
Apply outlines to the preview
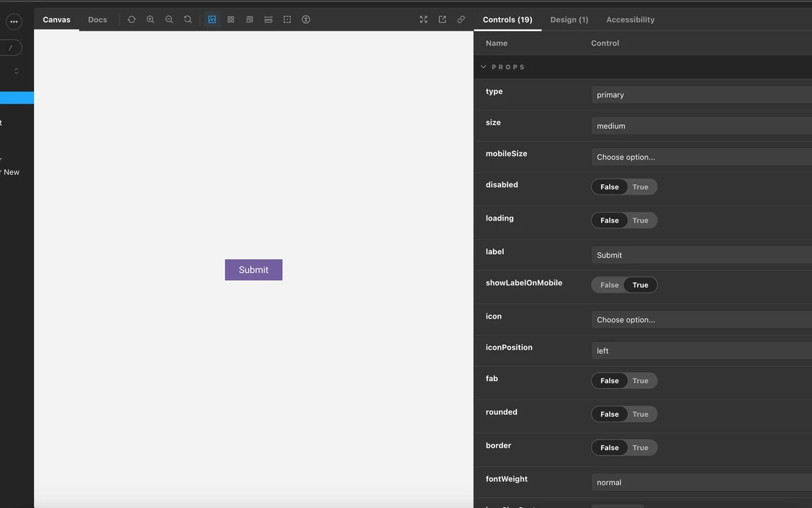287,20
